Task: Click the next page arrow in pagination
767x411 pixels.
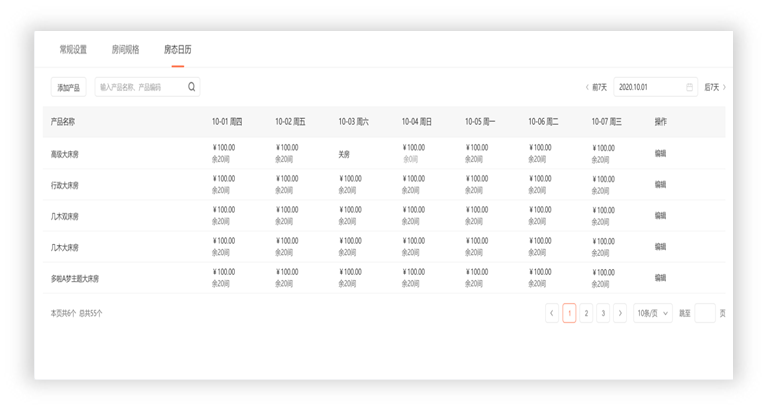Action: (620, 313)
